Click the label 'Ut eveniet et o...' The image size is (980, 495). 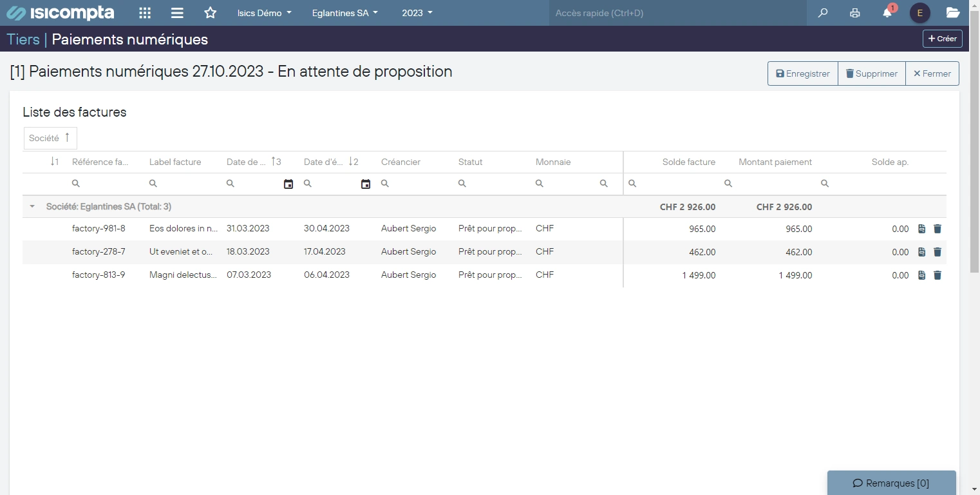point(181,252)
